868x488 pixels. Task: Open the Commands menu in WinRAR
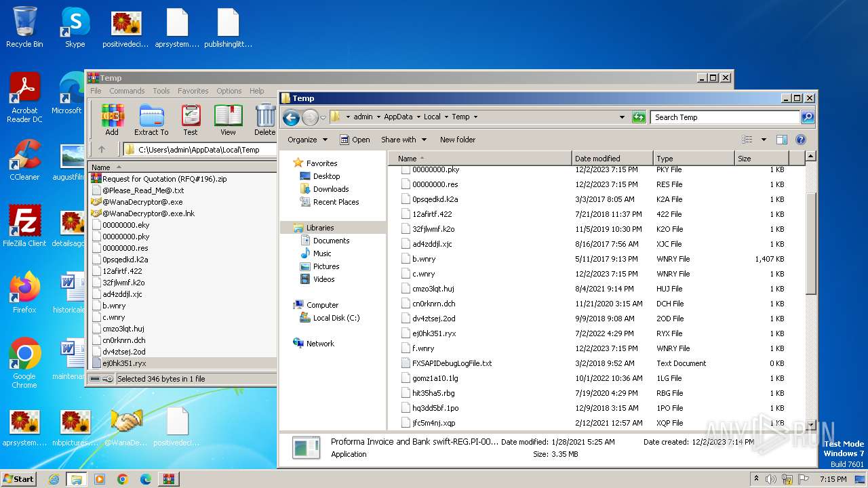(127, 91)
